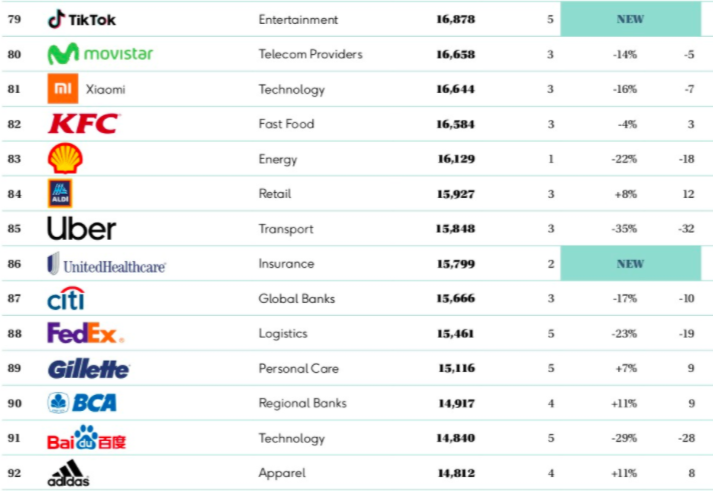Click the UnitedHealthcare logo

[x=106, y=264]
